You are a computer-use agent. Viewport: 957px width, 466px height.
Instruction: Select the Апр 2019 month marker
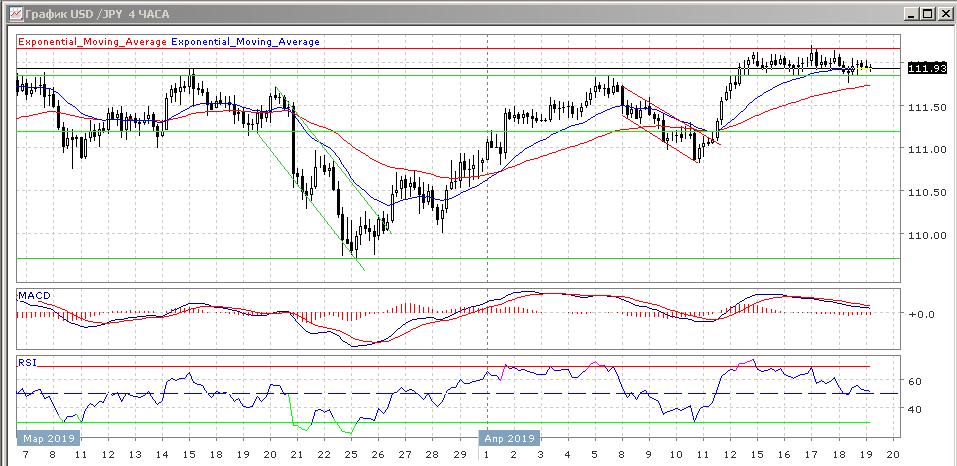pyautogui.click(x=512, y=438)
